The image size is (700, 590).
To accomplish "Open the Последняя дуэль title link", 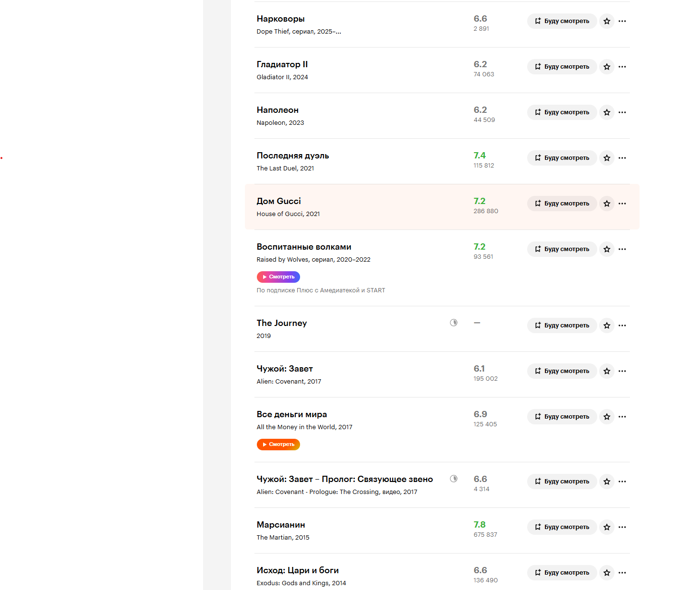I will 293,156.
